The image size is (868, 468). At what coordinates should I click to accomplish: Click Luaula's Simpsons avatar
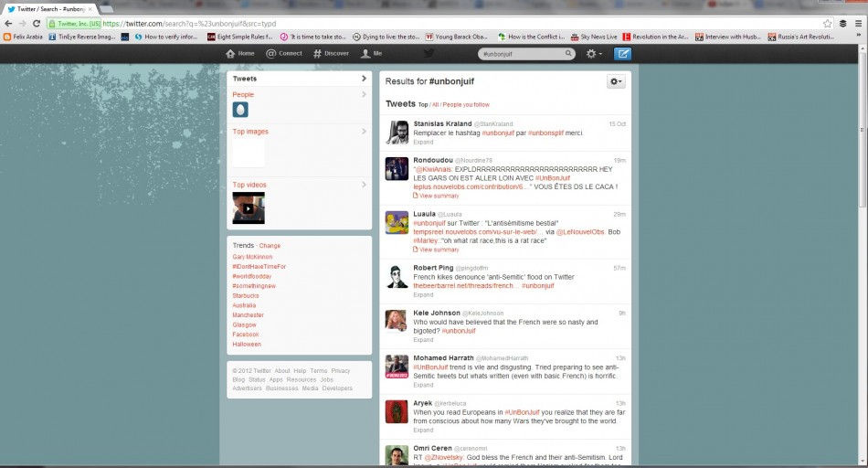[x=397, y=222]
